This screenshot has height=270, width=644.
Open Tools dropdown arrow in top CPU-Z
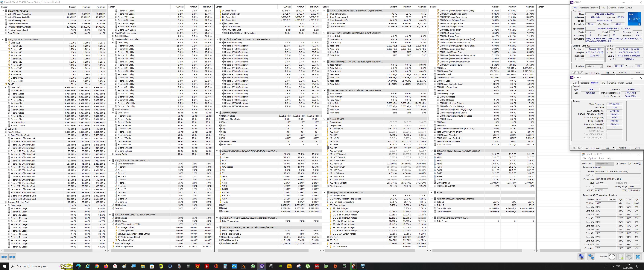(x=613, y=73)
